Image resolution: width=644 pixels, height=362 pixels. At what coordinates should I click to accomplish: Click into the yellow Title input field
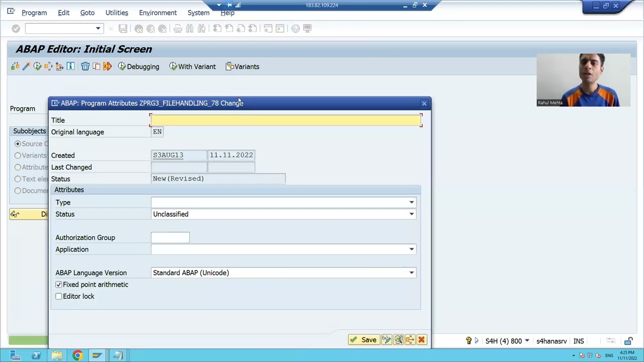click(286, 120)
